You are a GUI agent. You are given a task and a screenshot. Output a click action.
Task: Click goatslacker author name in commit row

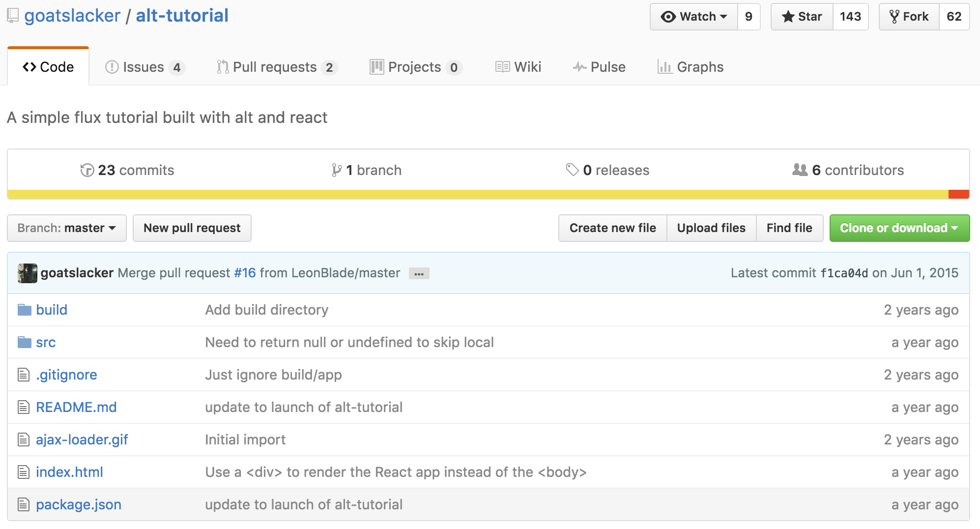coord(77,273)
